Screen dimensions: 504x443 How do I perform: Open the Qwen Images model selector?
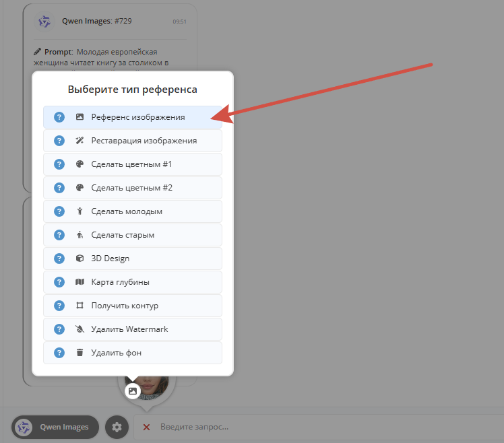[x=55, y=427]
